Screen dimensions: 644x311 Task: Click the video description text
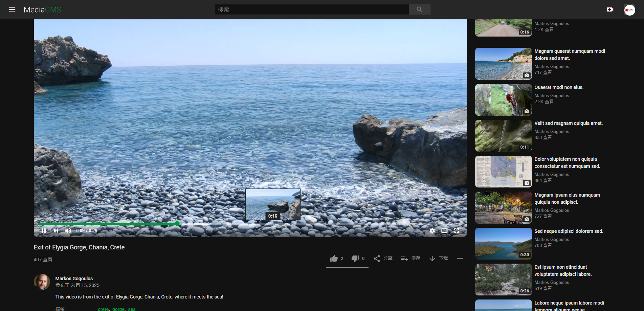click(139, 297)
